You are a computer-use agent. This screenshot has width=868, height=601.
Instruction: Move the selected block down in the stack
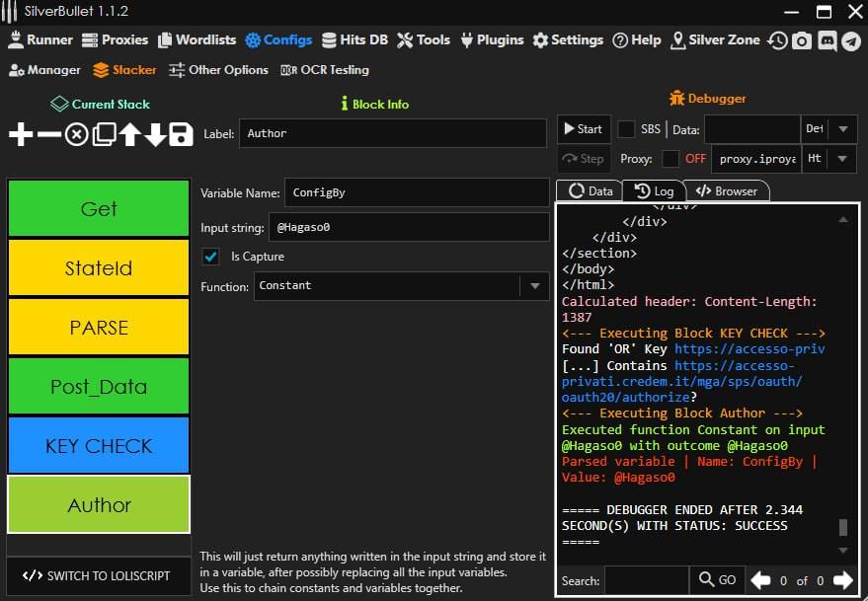point(155,134)
